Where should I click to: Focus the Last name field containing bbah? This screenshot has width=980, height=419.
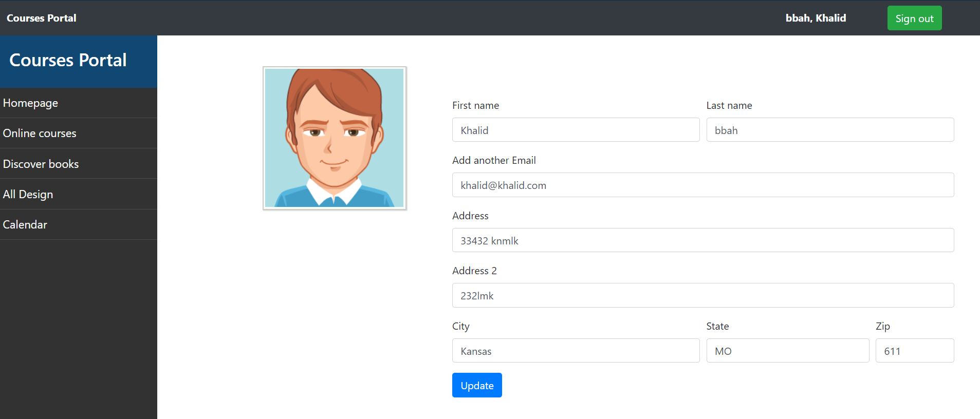coord(830,130)
